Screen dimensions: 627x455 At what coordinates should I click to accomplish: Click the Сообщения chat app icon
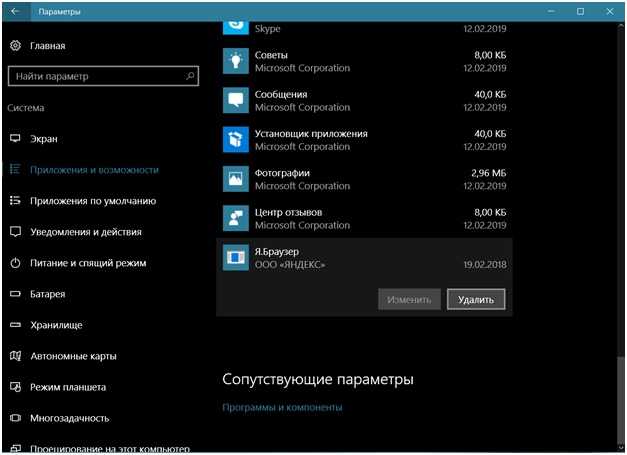[x=236, y=100]
